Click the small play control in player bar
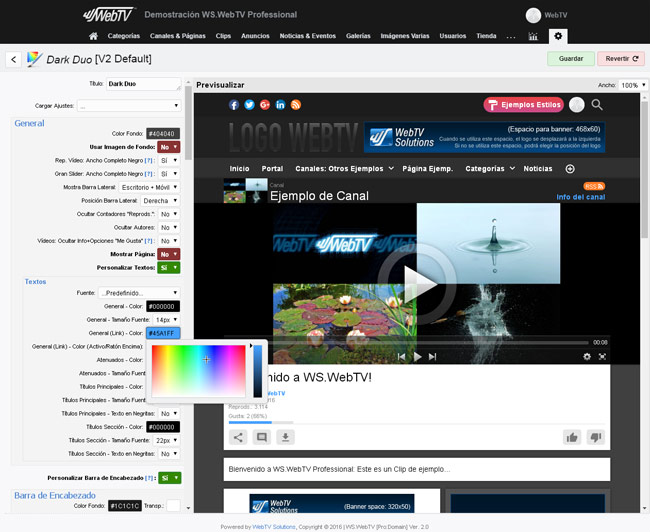Image resolution: width=650 pixels, height=532 pixels. click(x=417, y=357)
